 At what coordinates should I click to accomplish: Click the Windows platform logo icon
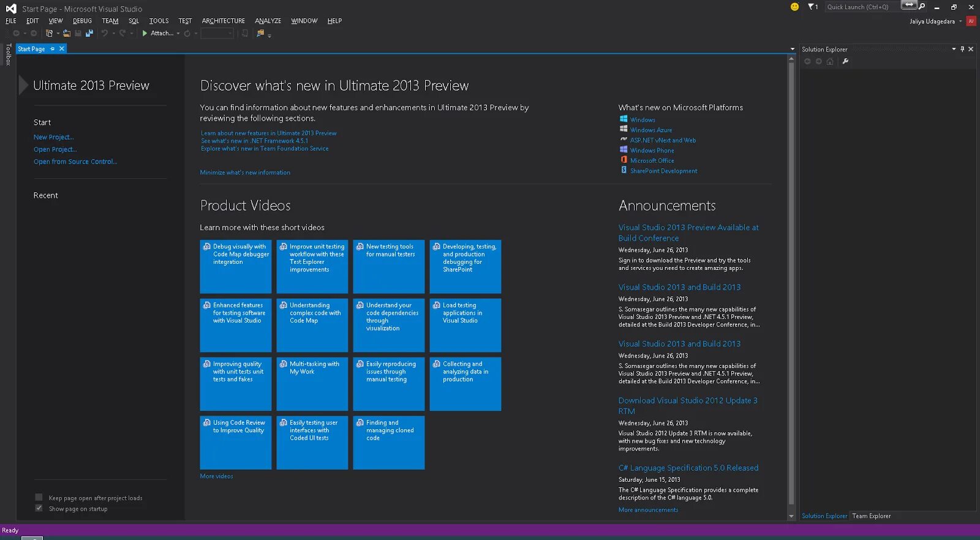[x=624, y=119]
